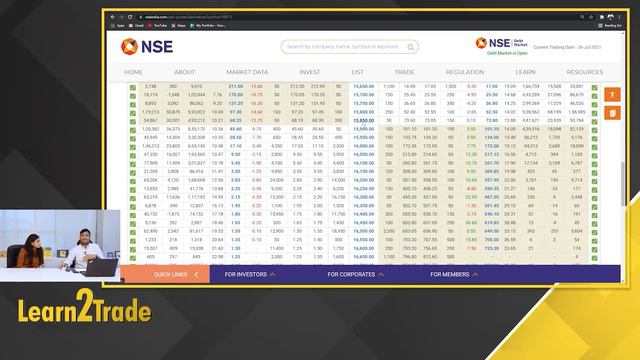Click the 16,250.00 strike price cell

pos(364,189)
